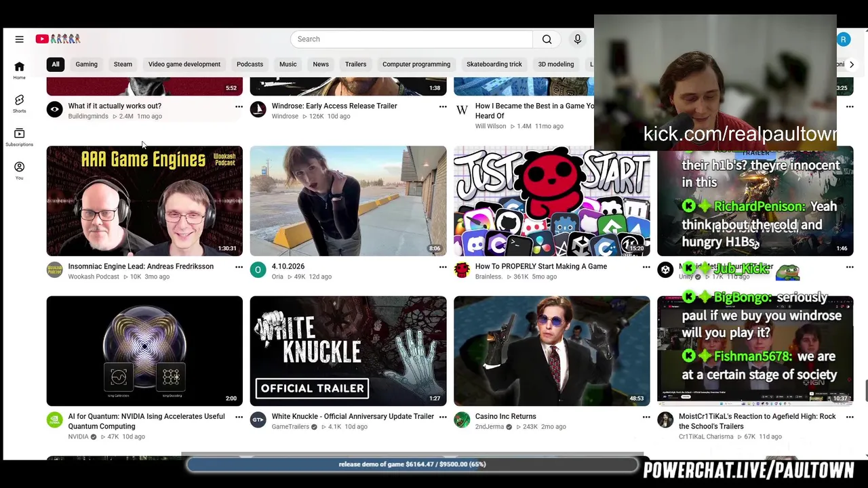Image resolution: width=868 pixels, height=488 pixels.
Task: Select the Podcasts filter chip
Action: pyautogui.click(x=250, y=64)
